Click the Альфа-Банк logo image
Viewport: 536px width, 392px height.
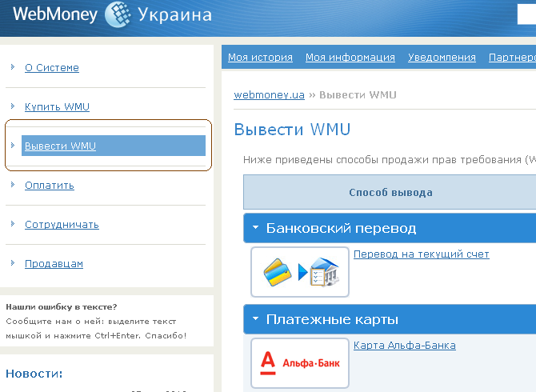coord(300,363)
